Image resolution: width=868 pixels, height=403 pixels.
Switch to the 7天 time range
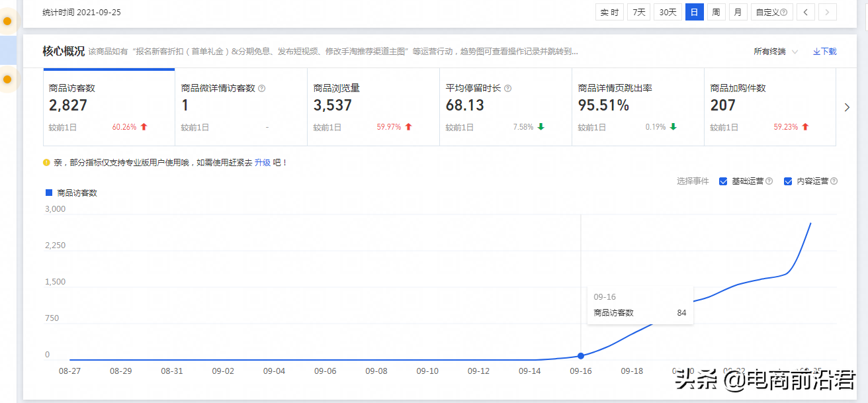638,12
